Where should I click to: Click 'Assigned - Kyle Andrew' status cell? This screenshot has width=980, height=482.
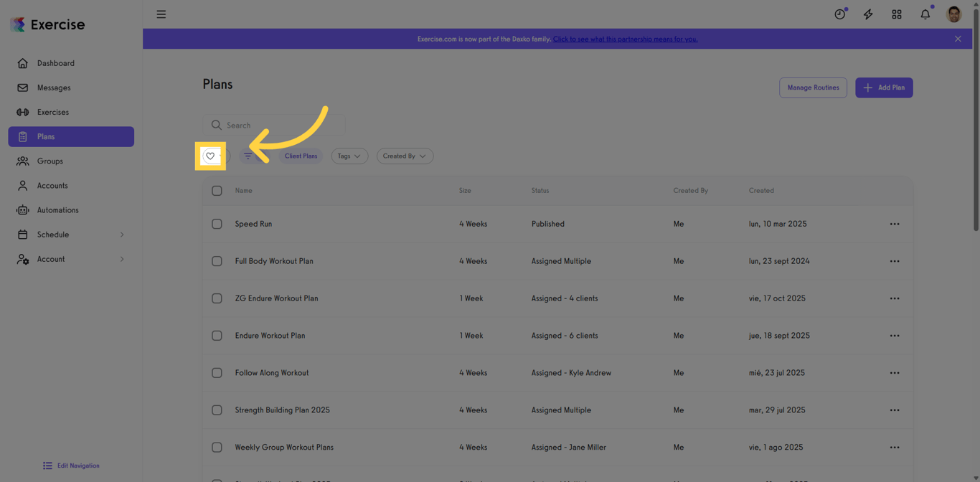click(x=571, y=373)
